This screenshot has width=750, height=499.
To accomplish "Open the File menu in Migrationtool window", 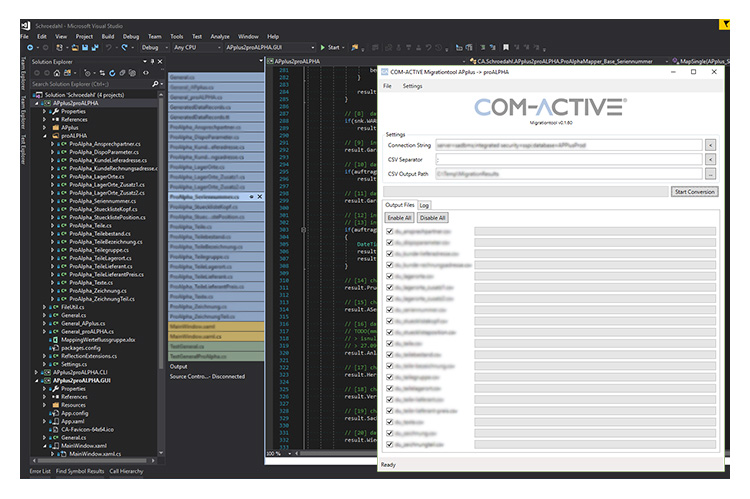I will coord(387,86).
